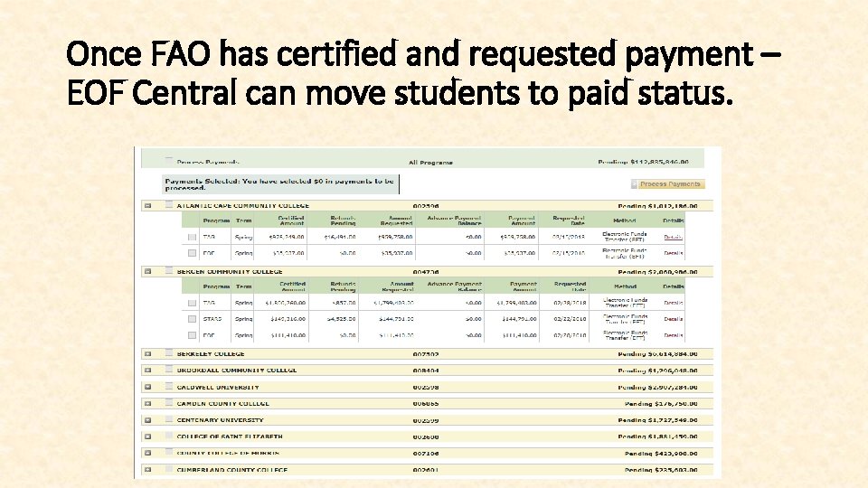Check the Bergen Community College checkbox
This screenshot has width=868, height=488.
point(169,270)
